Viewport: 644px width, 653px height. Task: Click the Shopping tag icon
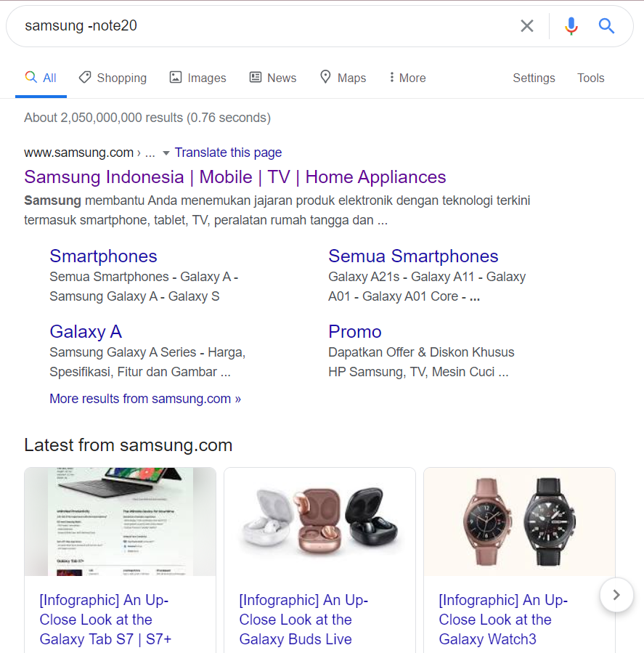point(85,77)
